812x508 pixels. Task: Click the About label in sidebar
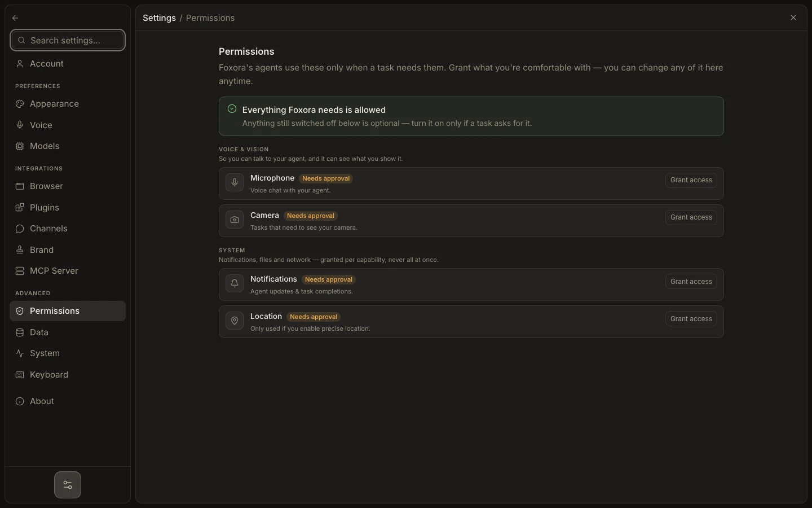[x=42, y=401]
